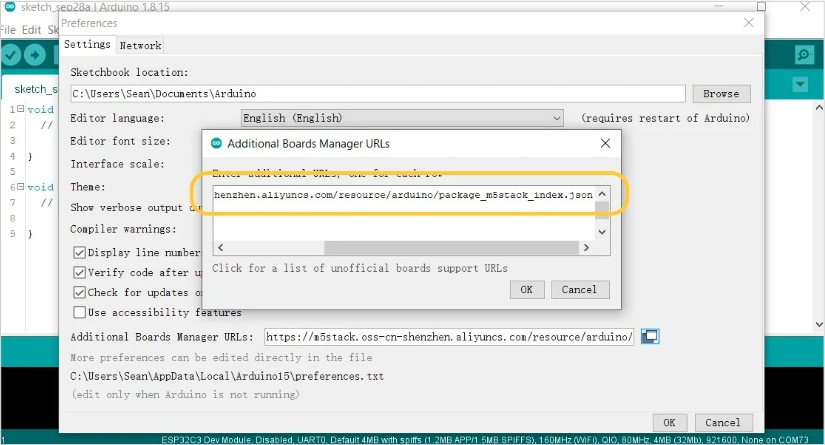Click the Additional Boards Manager URLs text field
This screenshot has height=445, width=825.
(x=449, y=337)
